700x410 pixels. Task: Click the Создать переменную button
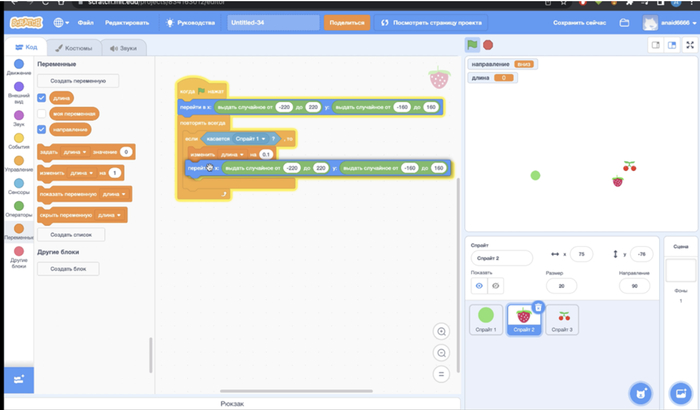click(x=77, y=81)
